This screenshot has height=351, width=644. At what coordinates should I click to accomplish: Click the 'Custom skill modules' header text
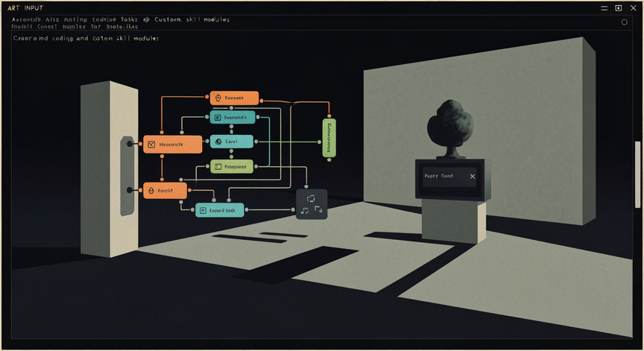192,19
